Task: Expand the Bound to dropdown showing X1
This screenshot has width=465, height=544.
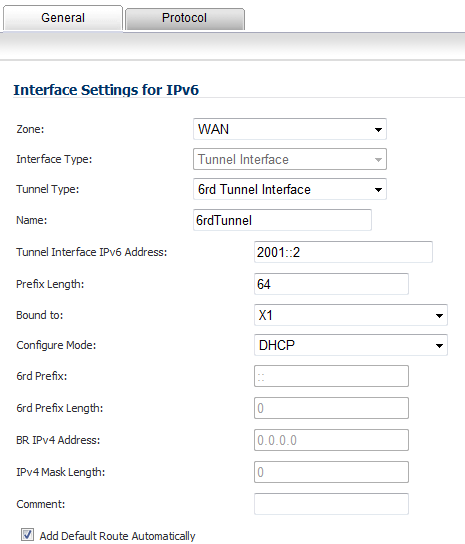Action: point(351,315)
